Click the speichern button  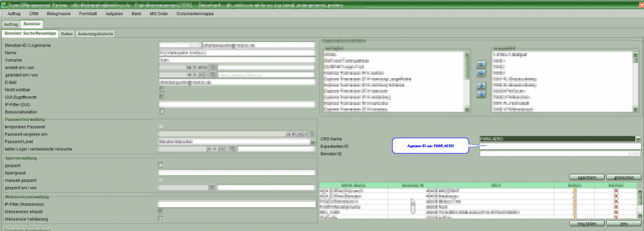point(587,177)
